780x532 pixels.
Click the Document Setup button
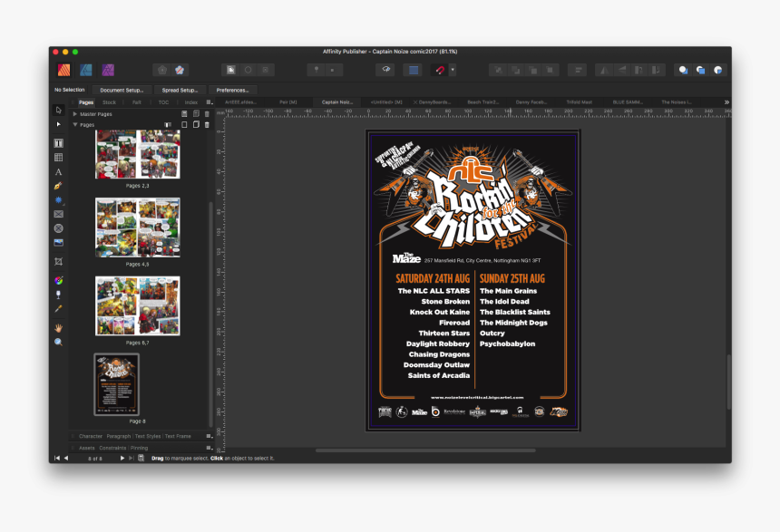122,91
